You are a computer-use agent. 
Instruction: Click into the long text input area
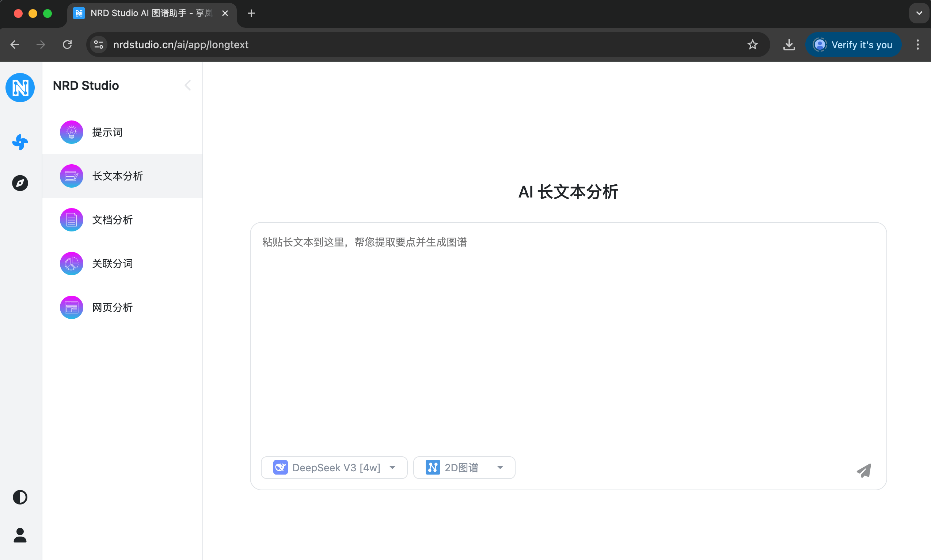click(568, 332)
